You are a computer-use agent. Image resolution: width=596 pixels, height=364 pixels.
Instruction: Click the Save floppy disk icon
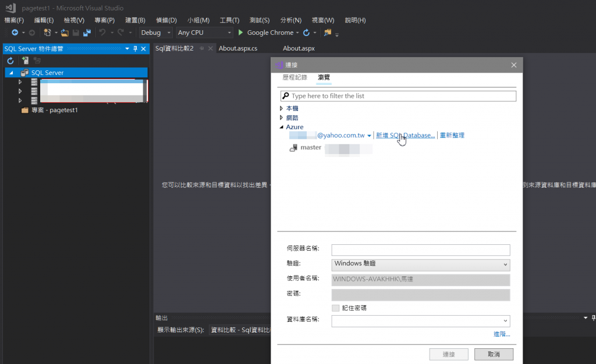click(x=76, y=33)
